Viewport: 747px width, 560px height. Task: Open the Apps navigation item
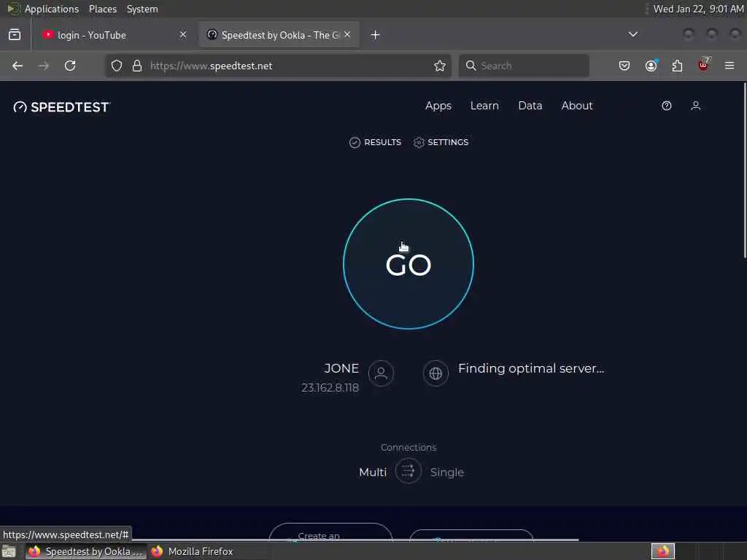pos(438,106)
